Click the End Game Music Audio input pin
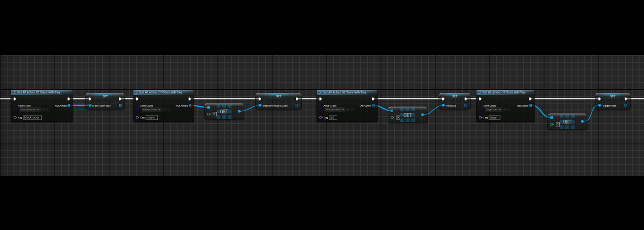 tap(260, 105)
